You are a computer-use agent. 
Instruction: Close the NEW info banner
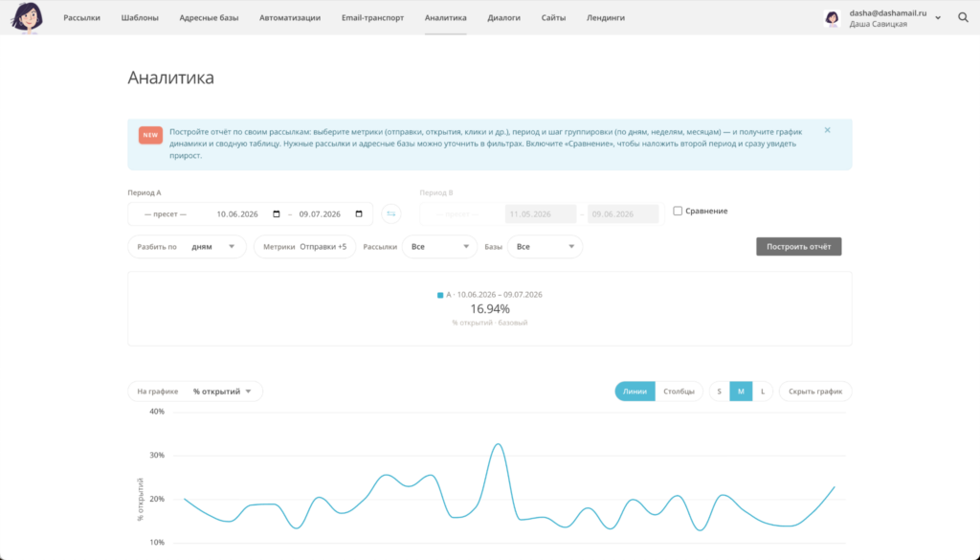coord(827,130)
